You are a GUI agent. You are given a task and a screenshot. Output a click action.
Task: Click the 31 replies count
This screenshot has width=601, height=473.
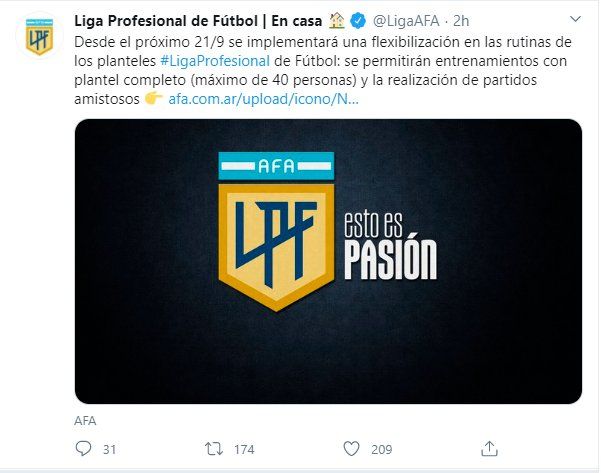pos(109,449)
